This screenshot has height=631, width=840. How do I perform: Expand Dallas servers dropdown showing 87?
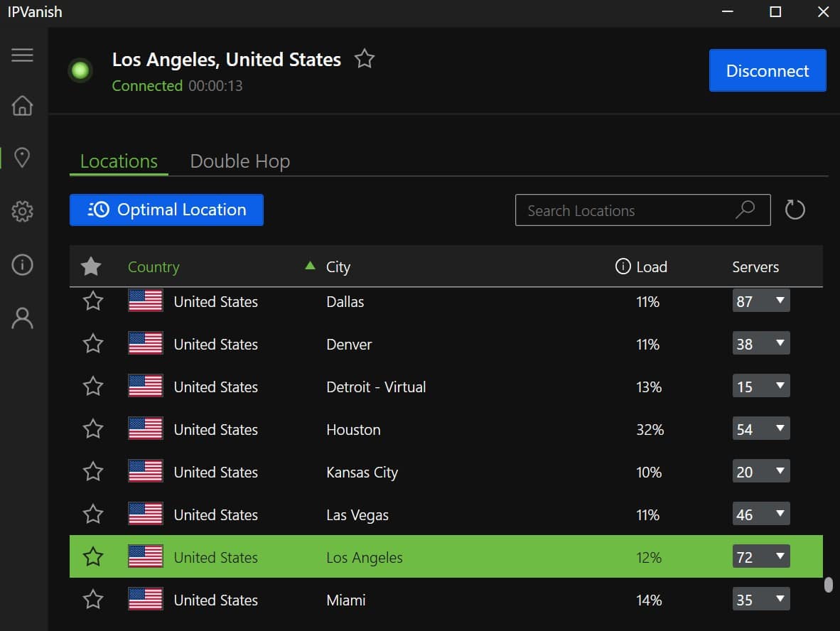760,301
